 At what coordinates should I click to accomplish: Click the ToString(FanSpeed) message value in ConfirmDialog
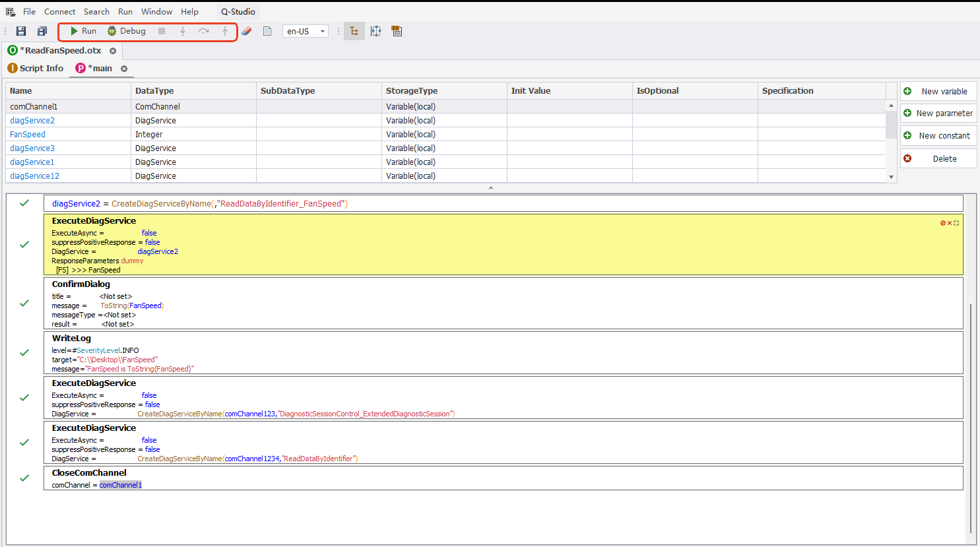(132, 306)
